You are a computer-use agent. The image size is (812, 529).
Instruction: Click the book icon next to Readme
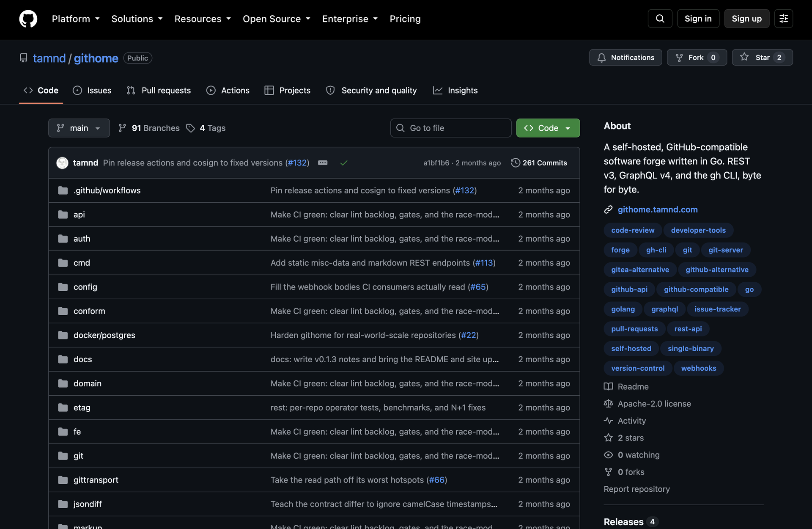pos(608,386)
